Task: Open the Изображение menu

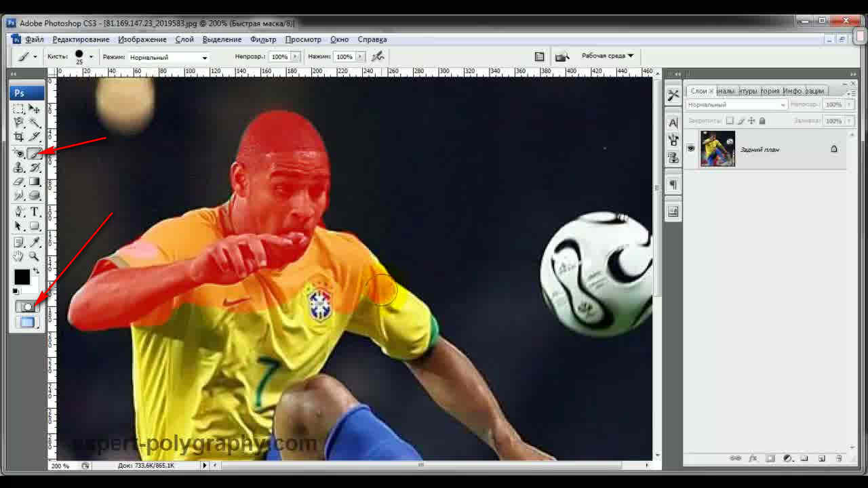Action: pyautogui.click(x=142, y=39)
